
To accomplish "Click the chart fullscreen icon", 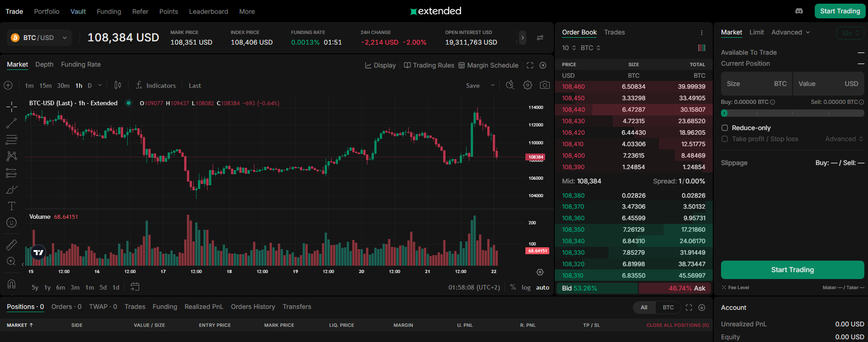I will click(530, 65).
